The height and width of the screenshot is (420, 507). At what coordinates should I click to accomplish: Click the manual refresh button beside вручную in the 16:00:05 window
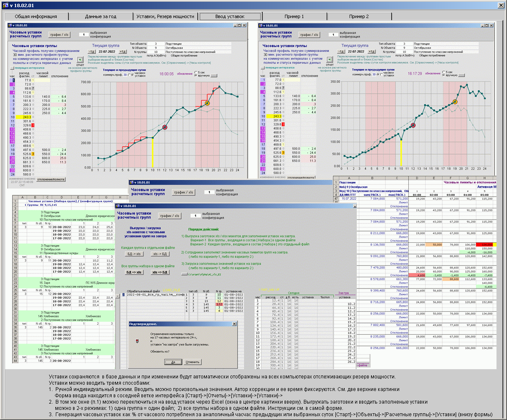[x=214, y=76]
